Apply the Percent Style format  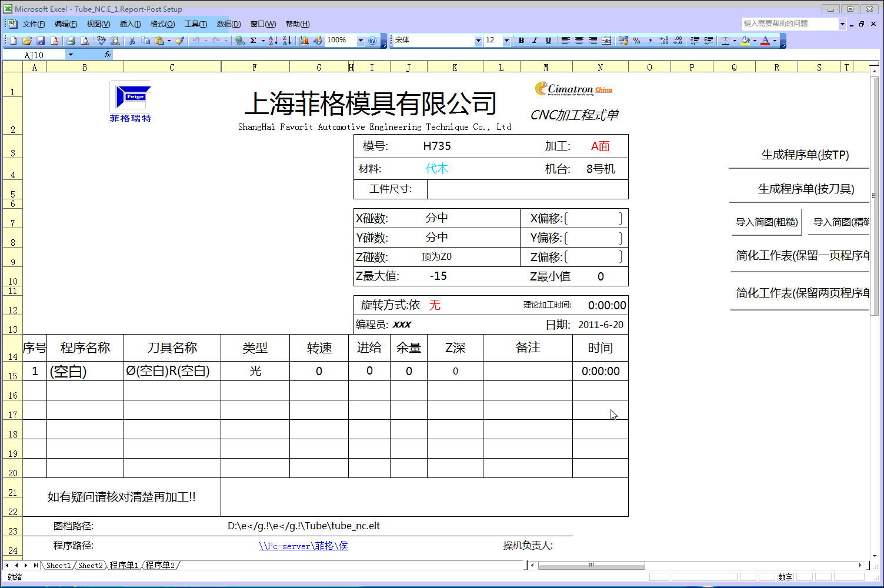(637, 41)
